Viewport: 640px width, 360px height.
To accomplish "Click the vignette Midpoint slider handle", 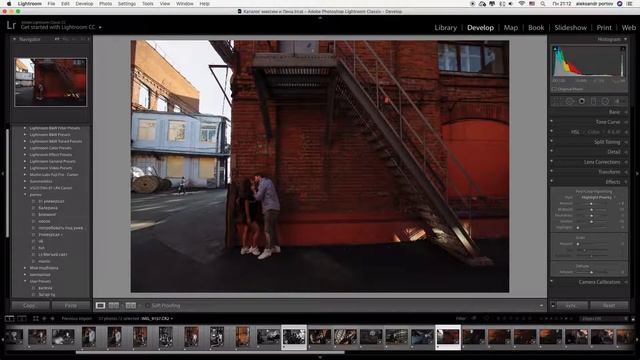I will (591, 209).
